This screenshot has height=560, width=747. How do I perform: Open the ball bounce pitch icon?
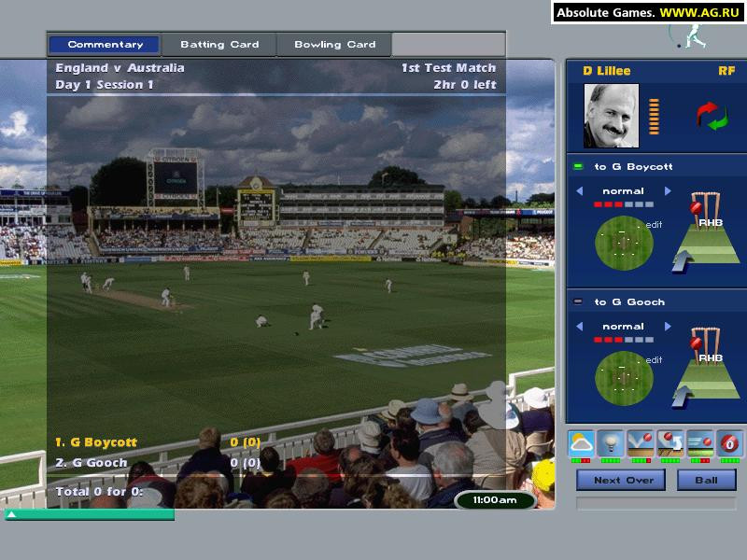641,442
